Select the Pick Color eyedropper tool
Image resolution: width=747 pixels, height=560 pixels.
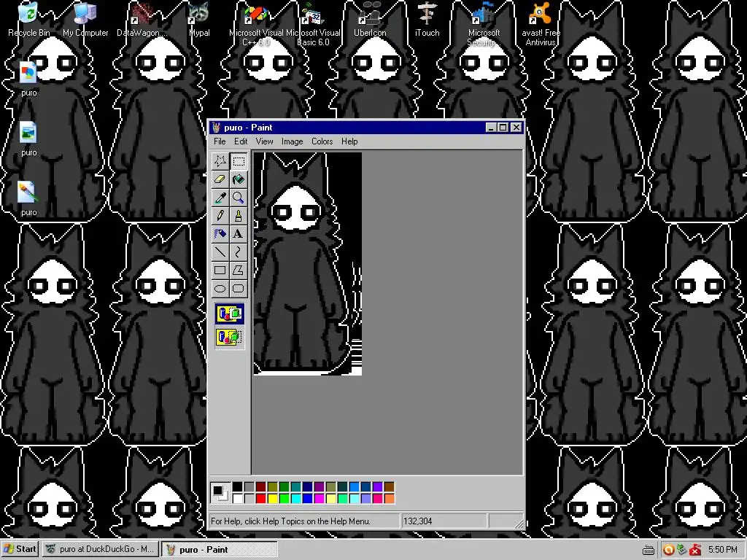click(220, 198)
